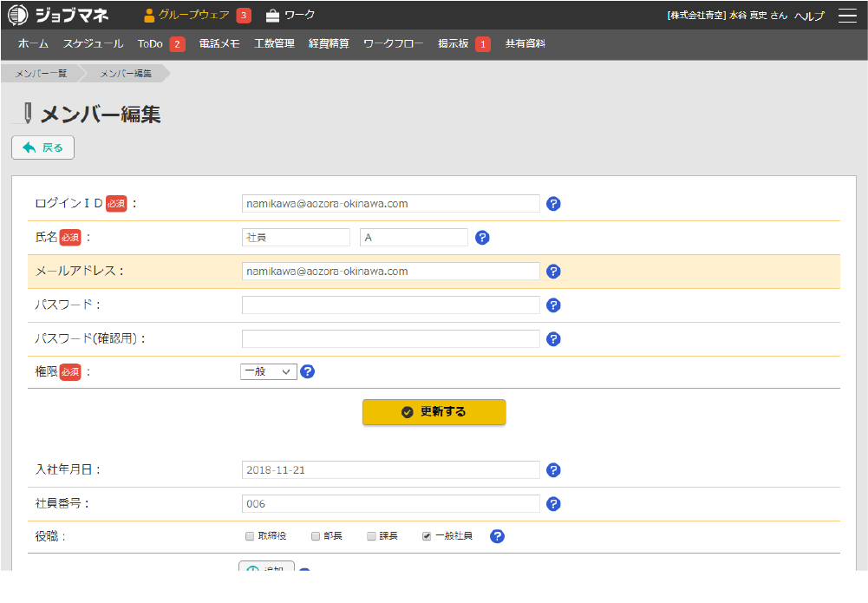Click the 氏名 last-name field containing 社員
The image size is (868, 603).
tap(296, 238)
